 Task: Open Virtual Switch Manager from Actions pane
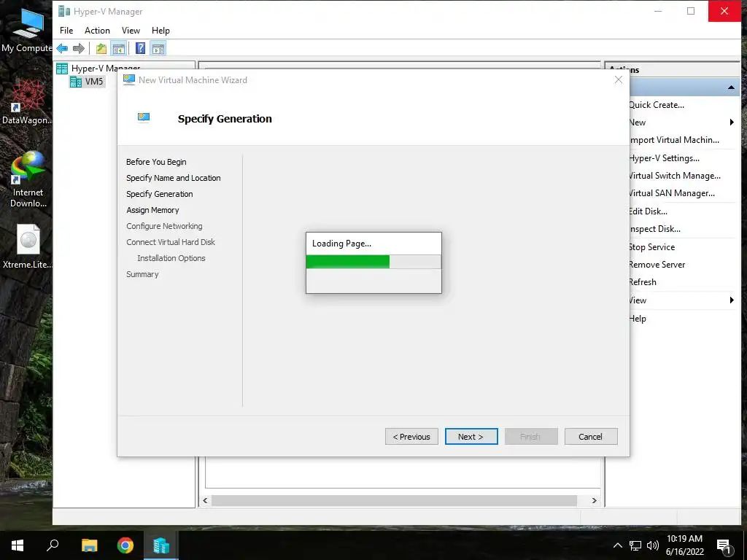(675, 176)
